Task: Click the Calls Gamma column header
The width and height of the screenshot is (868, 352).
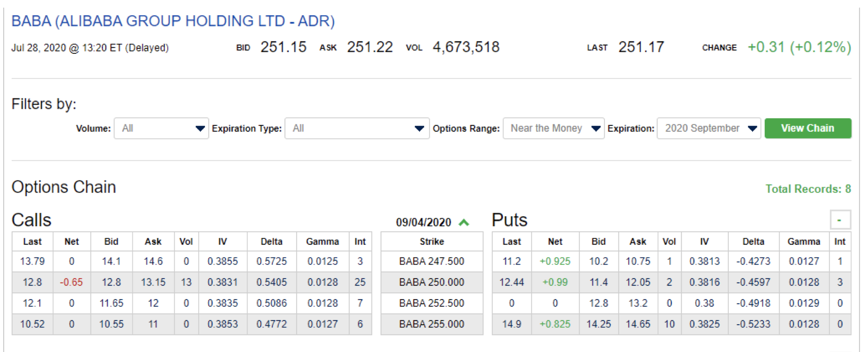Action: click(323, 241)
